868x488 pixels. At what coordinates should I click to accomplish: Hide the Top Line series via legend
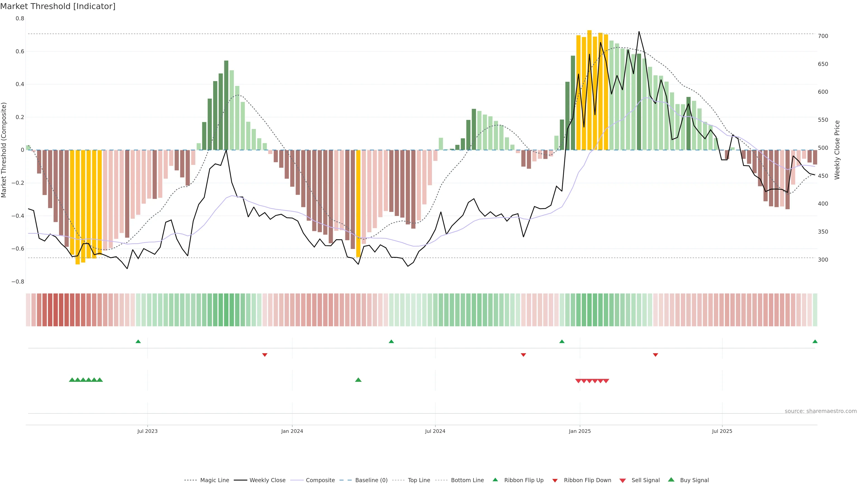[x=419, y=480]
